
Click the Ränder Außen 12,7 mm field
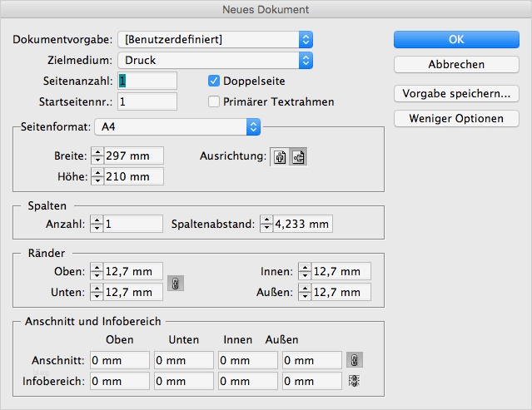[341, 292]
